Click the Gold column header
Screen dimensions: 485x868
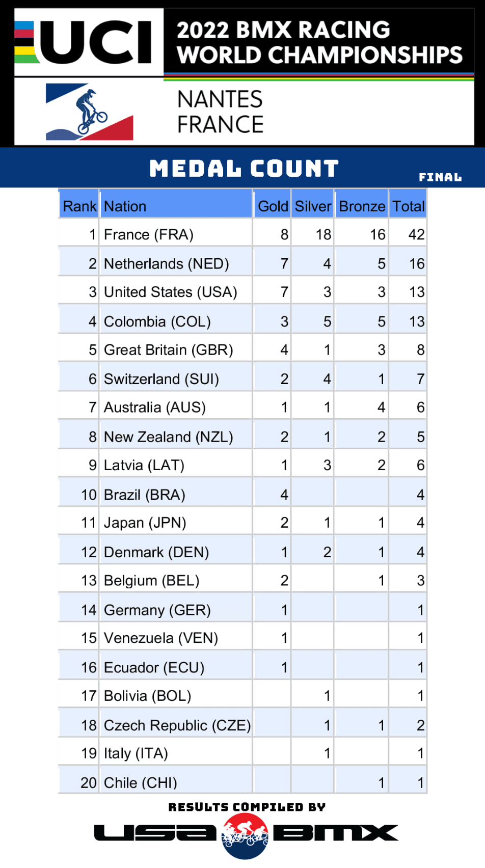273,206
